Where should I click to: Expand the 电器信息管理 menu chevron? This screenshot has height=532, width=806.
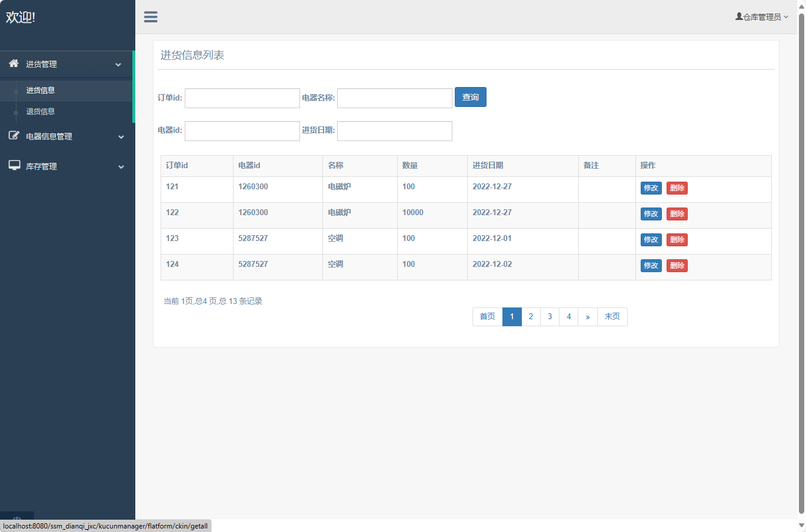[121, 137]
